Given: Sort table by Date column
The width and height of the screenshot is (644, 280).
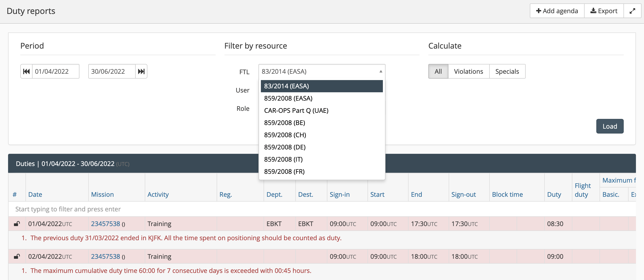Looking at the screenshot, I should [x=35, y=194].
